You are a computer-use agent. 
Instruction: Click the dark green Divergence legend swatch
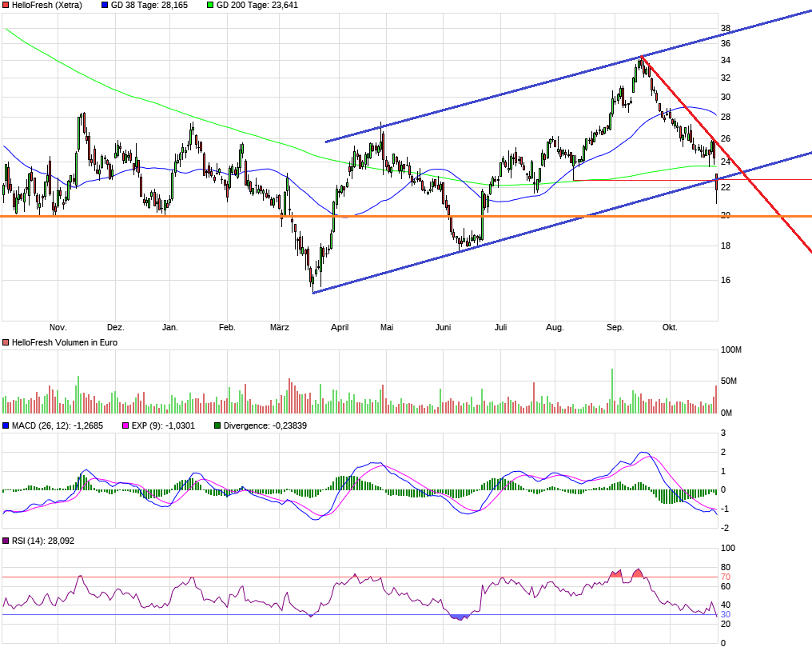pyautogui.click(x=217, y=425)
